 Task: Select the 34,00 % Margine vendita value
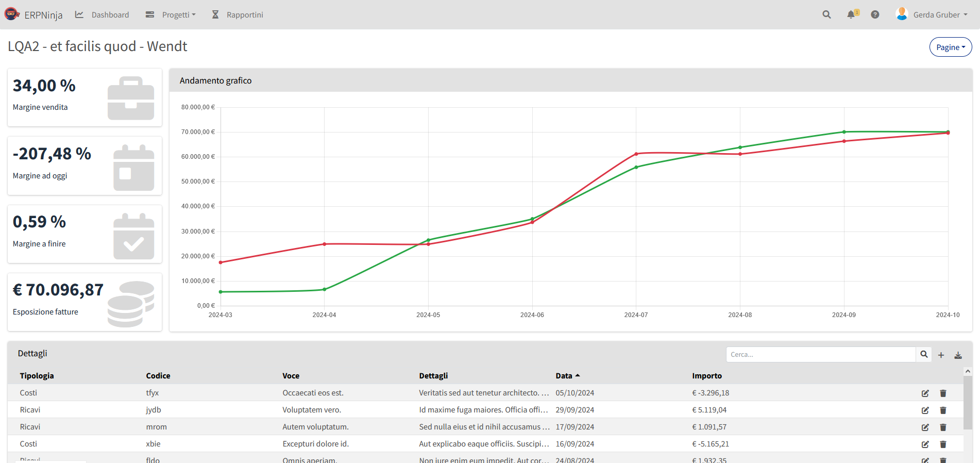tap(44, 86)
